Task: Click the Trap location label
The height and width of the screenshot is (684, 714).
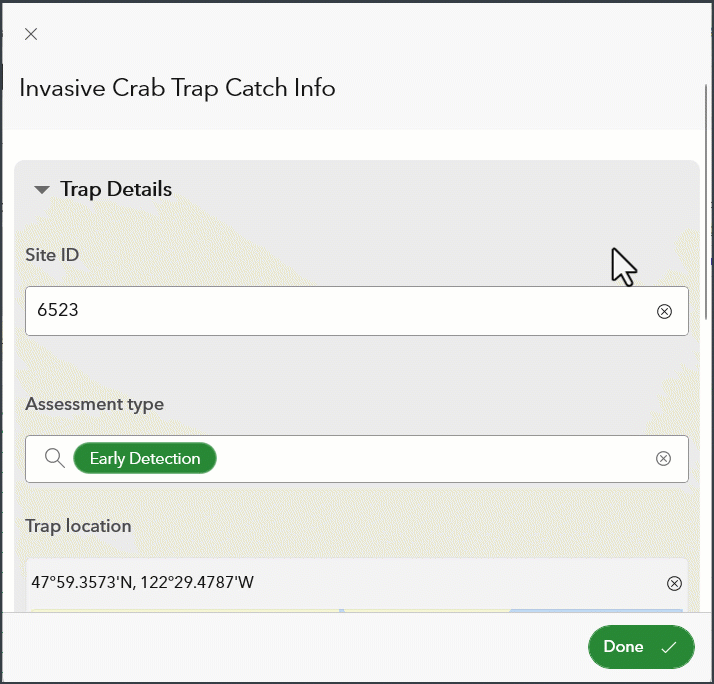Action: [x=78, y=526]
